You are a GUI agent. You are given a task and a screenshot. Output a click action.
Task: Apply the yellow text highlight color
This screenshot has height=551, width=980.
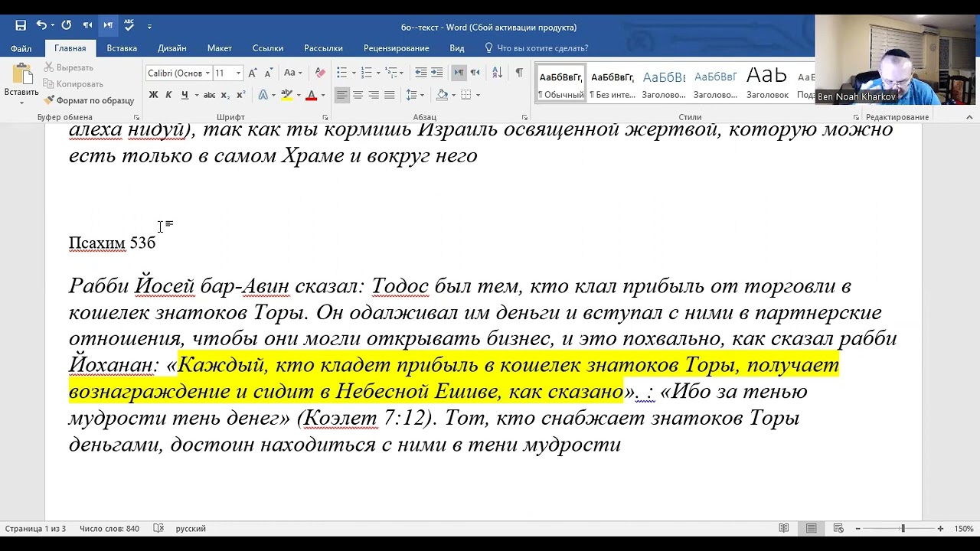click(x=286, y=95)
